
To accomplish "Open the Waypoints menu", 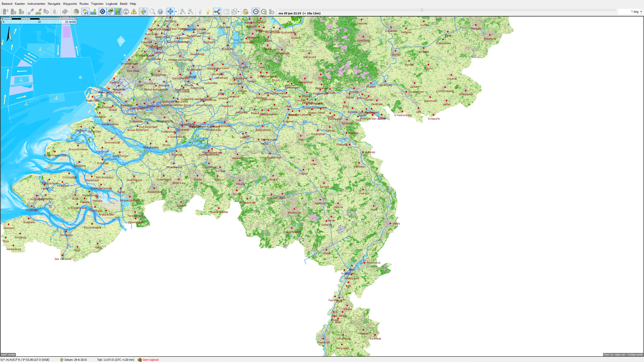I will tap(70, 4).
